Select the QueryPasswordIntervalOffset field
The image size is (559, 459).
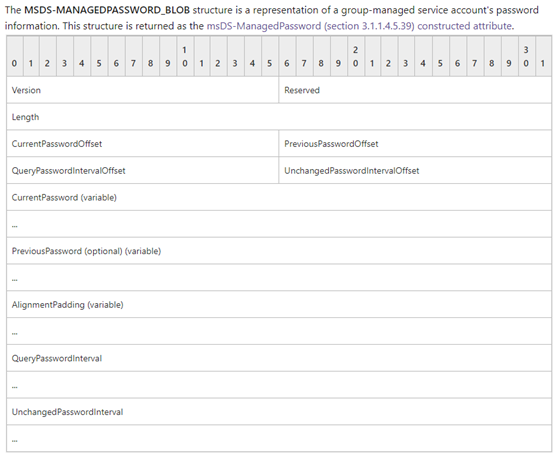tap(143, 170)
